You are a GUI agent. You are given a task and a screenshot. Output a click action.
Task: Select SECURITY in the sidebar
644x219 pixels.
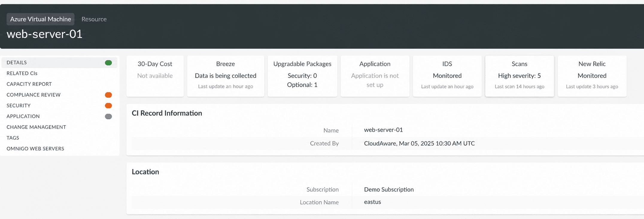59,106
